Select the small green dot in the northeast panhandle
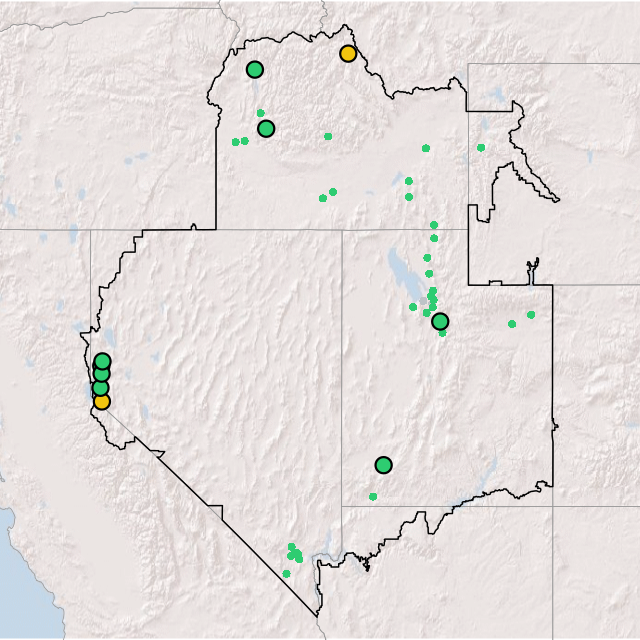The width and height of the screenshot is (640, 640). (481, 148)
